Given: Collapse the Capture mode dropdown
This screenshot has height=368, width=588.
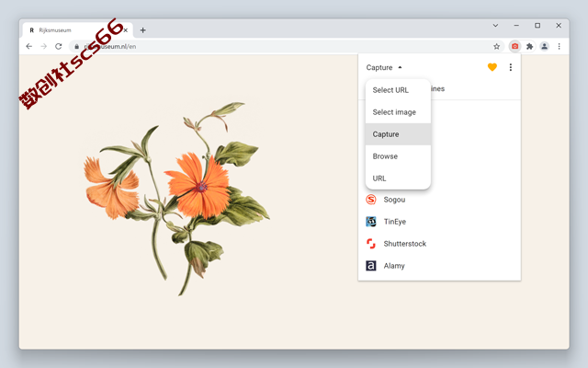Looking at the screenshot, I should point(384,67).
